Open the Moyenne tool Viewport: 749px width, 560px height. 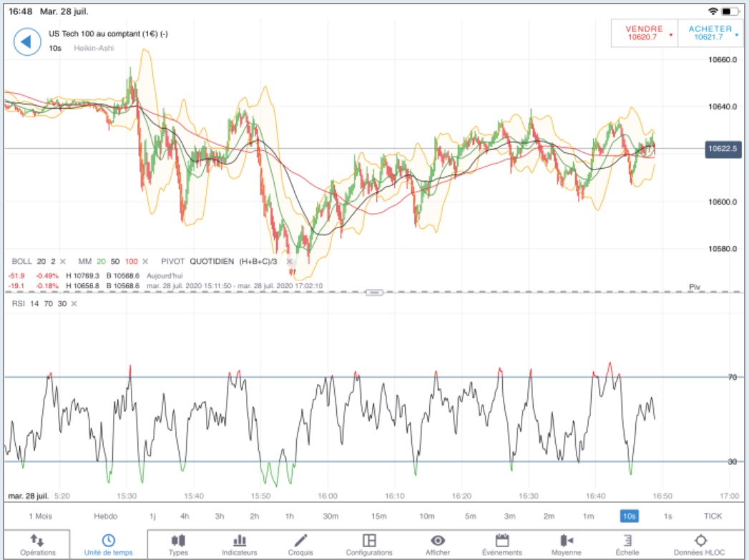click(x=566, y=545)
